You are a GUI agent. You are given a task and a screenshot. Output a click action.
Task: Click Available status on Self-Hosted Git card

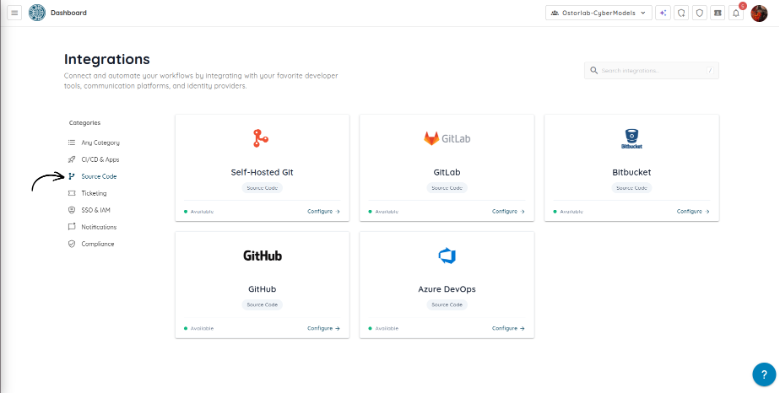(x=199, y=212)
